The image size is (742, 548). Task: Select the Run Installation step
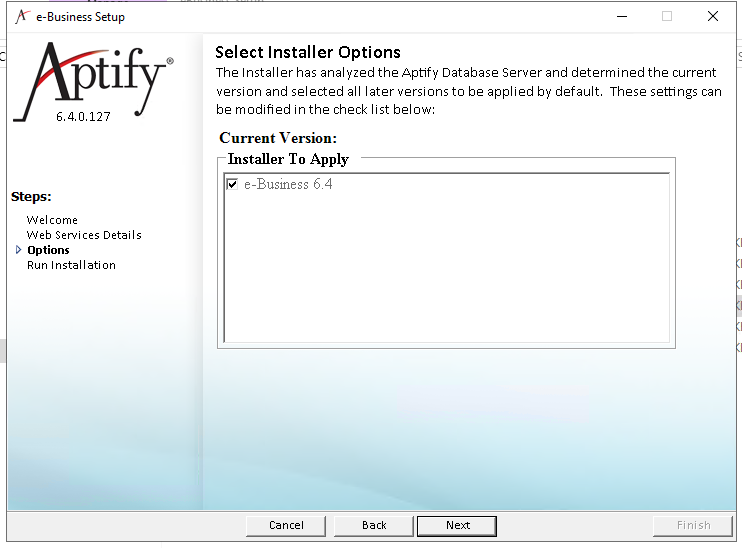(x=71, y=265)
